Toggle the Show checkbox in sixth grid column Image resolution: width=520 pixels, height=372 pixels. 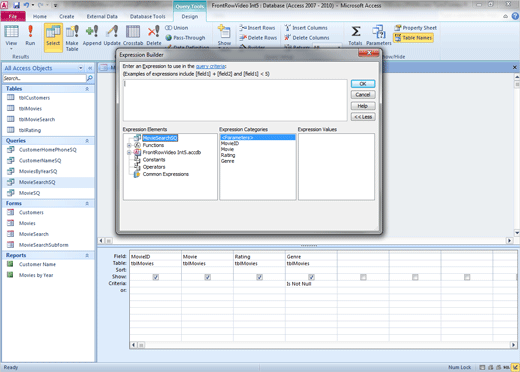(415, 277)
